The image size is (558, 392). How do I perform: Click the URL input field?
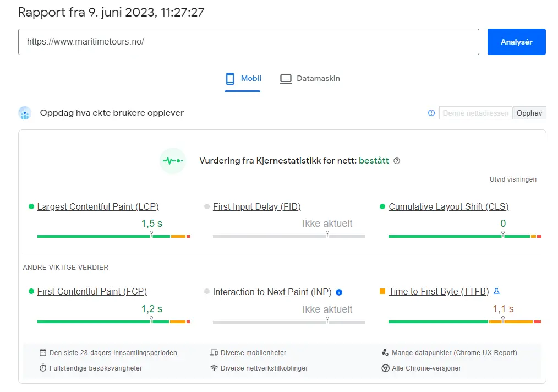(x=248, y=42)
